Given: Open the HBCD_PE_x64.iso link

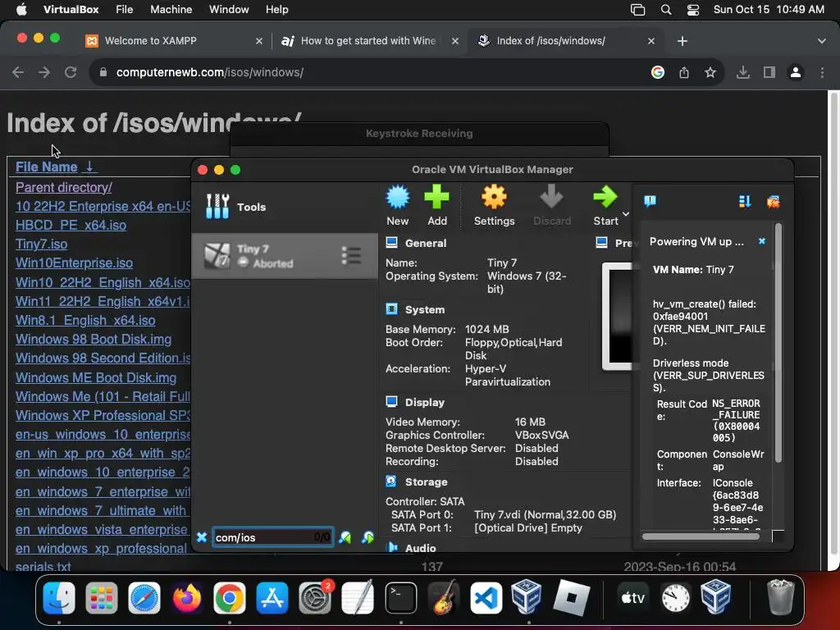Looking at the screenshot, I should pos(71,225).
